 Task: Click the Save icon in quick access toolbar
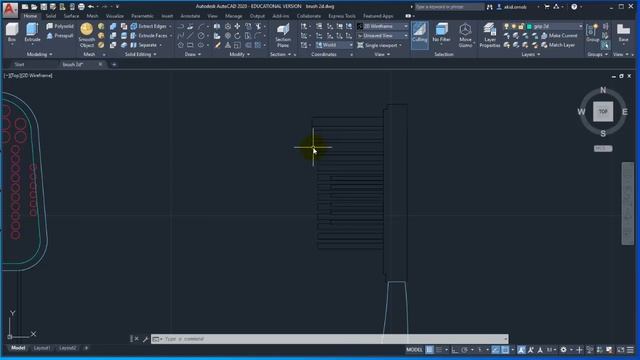[x=44, y=7]
